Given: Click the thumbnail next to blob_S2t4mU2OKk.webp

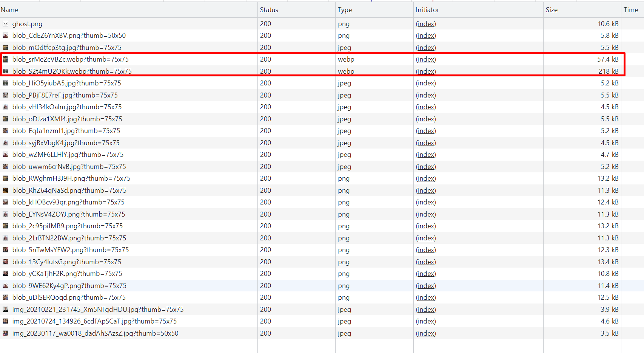Looking at the screenshot, I should [5, 71].
